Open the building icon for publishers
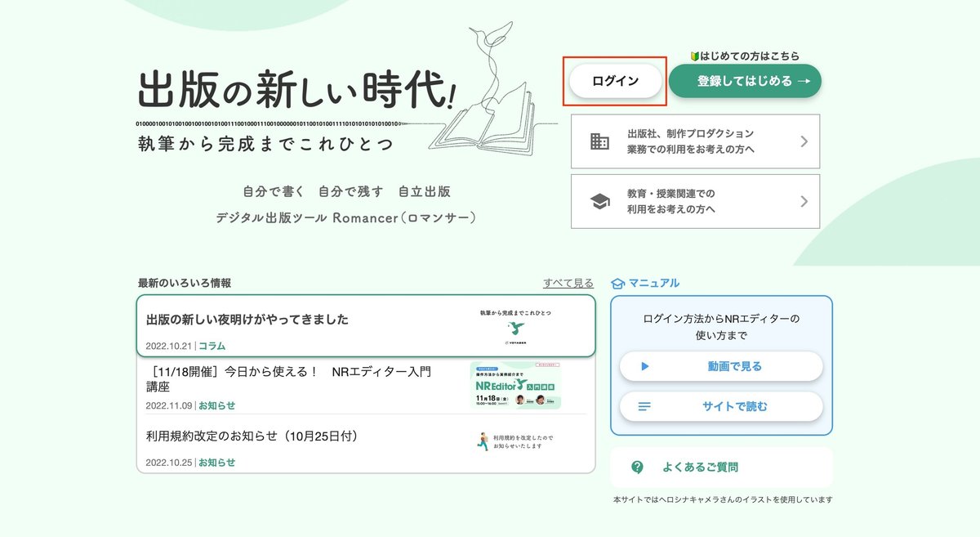Viewport: 980px width, 537px height. [x=600, y=141]
